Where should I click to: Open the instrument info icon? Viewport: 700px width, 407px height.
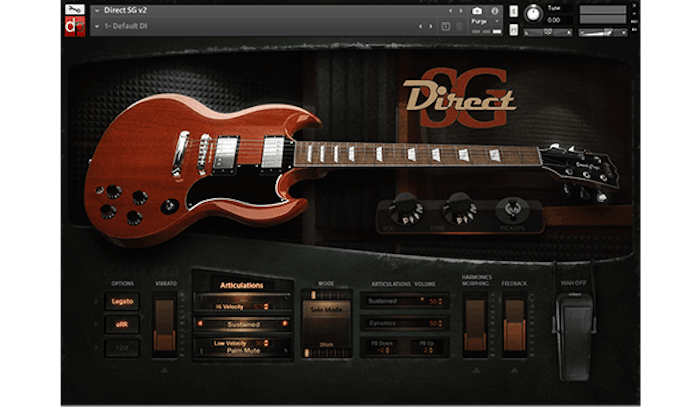[x=495, y=10]
